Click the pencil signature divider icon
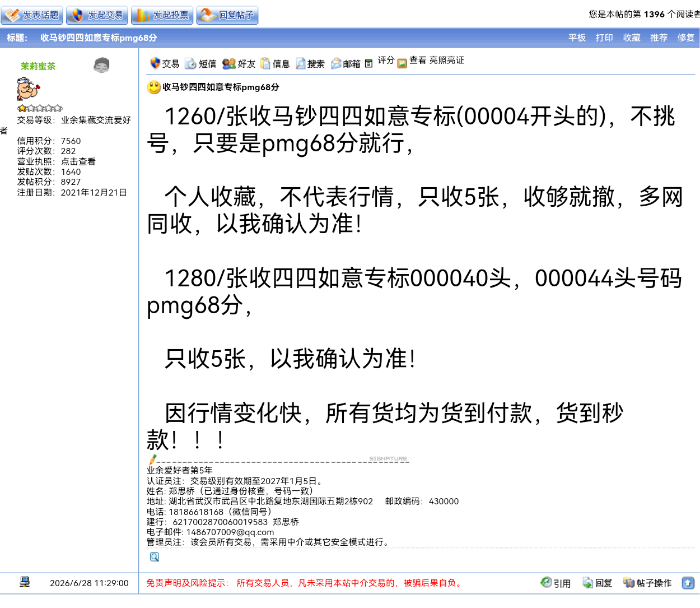The width and height of the screenshot is (700, 608). click(152, 460)
